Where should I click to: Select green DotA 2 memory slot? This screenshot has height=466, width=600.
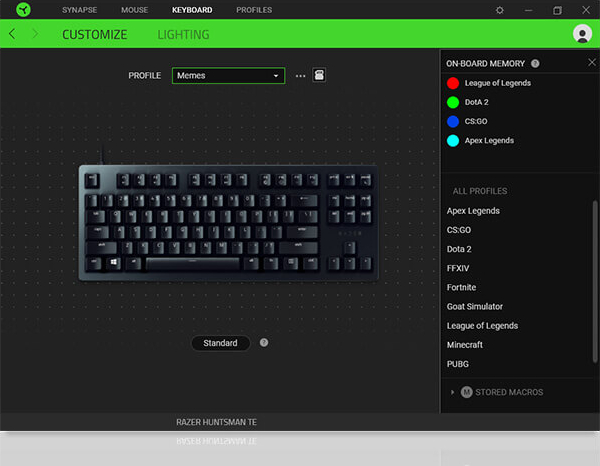(453, 102)
